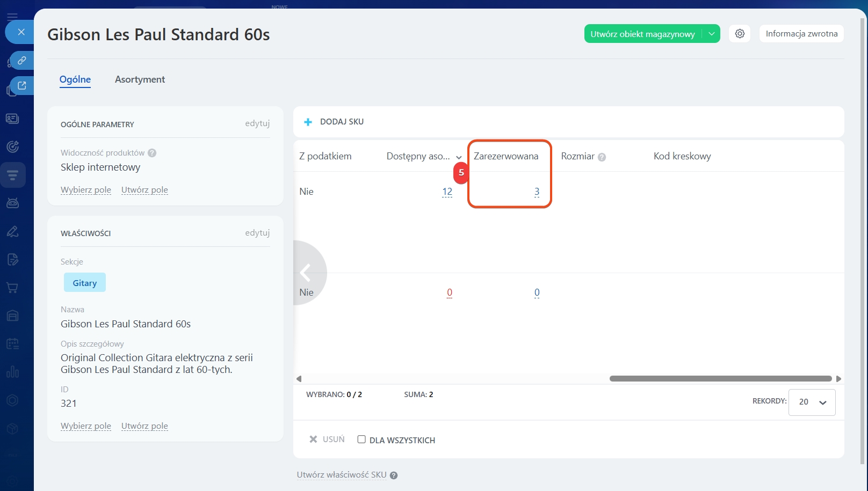Close the product slider panel
The image size is (868, 491).
click(21, 32)
